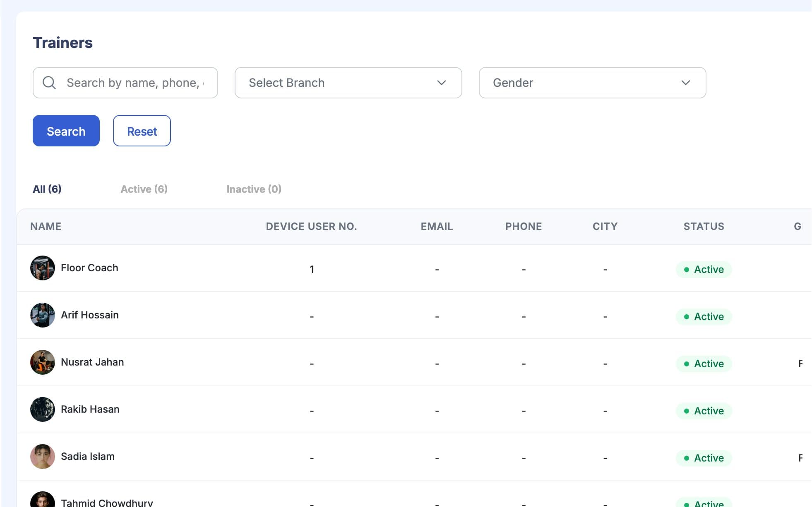
Task: Click Nusrat Jahan avatar thumbnail
Action: [43, 362]
